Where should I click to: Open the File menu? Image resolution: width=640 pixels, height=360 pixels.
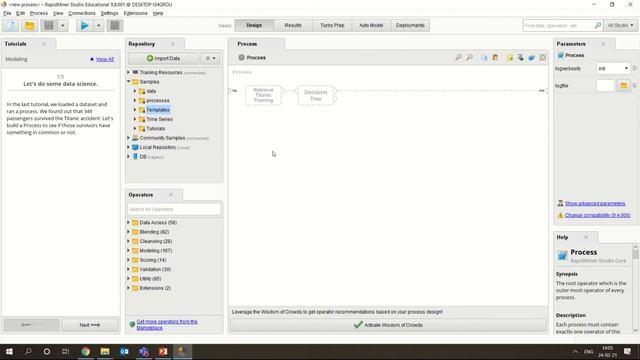tap(7, 13)
